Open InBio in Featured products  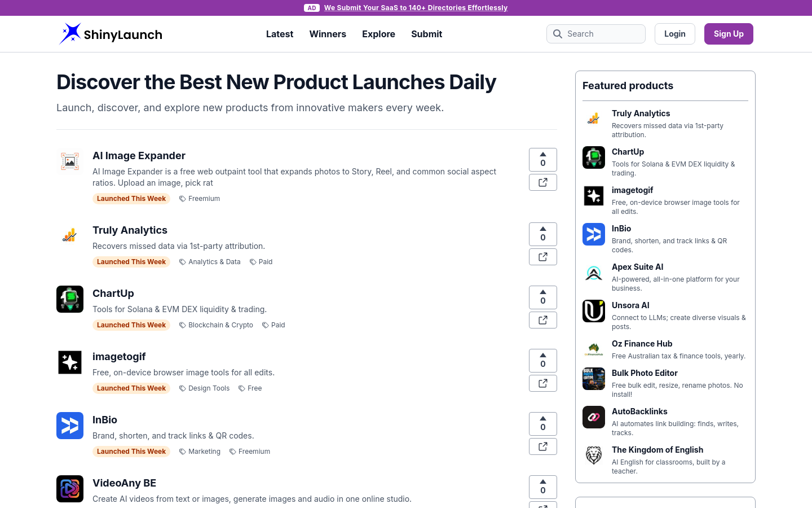[x=621, y=229]
